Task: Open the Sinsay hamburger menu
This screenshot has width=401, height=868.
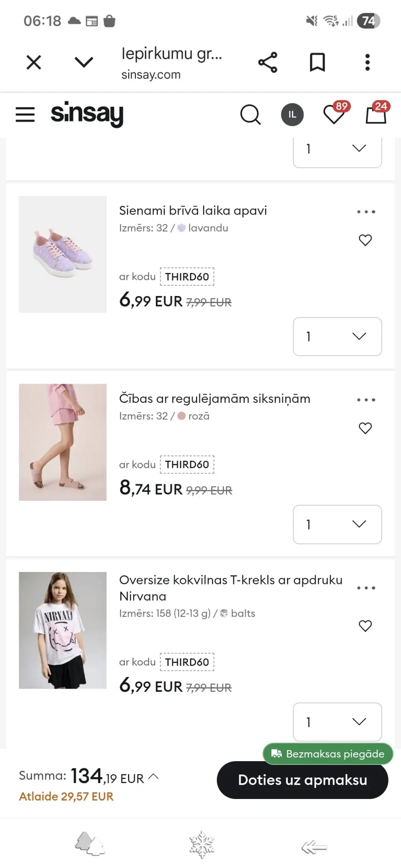Action: point(25,114)
